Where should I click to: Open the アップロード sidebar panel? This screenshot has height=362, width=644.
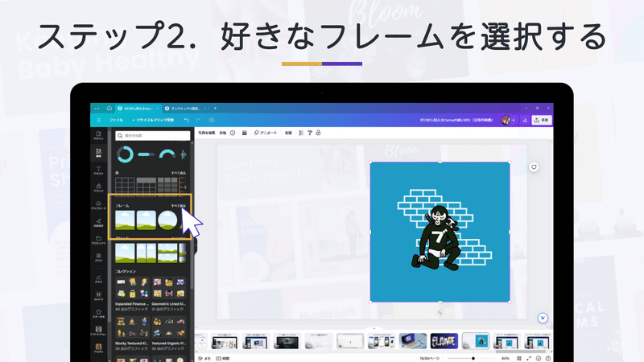pos(98,205)
